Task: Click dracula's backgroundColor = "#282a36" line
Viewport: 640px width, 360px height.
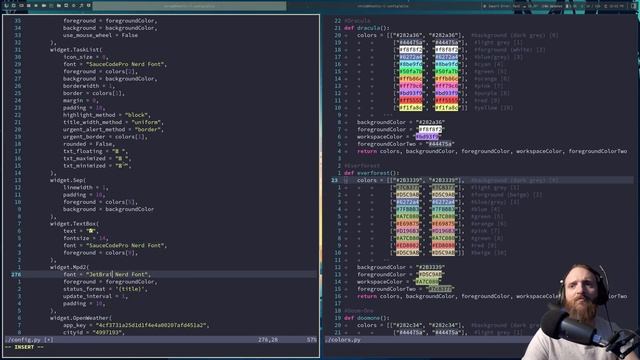Action: (x=401, y=122)
